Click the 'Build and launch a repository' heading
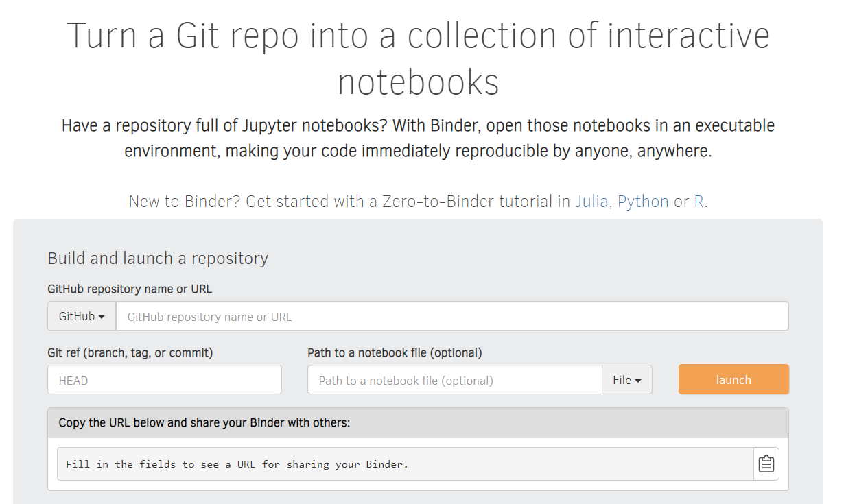This screenshot has width=857, height=504. (158, 258)
